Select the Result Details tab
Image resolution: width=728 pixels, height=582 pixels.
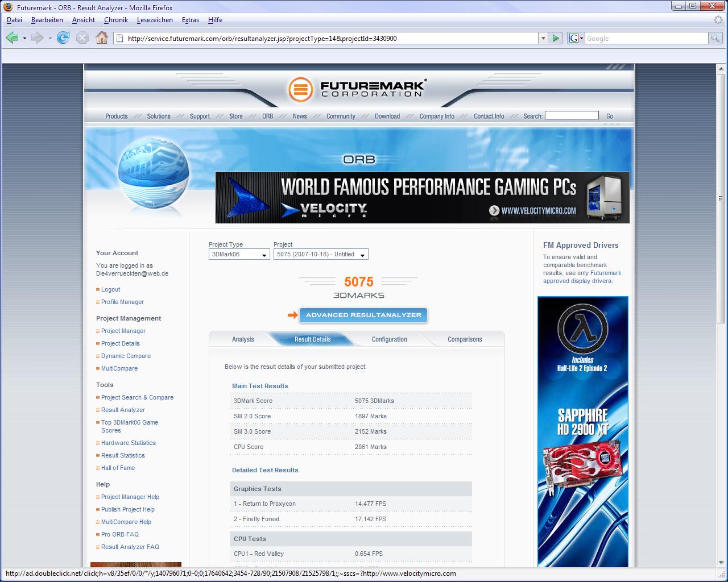coord(312,339)
